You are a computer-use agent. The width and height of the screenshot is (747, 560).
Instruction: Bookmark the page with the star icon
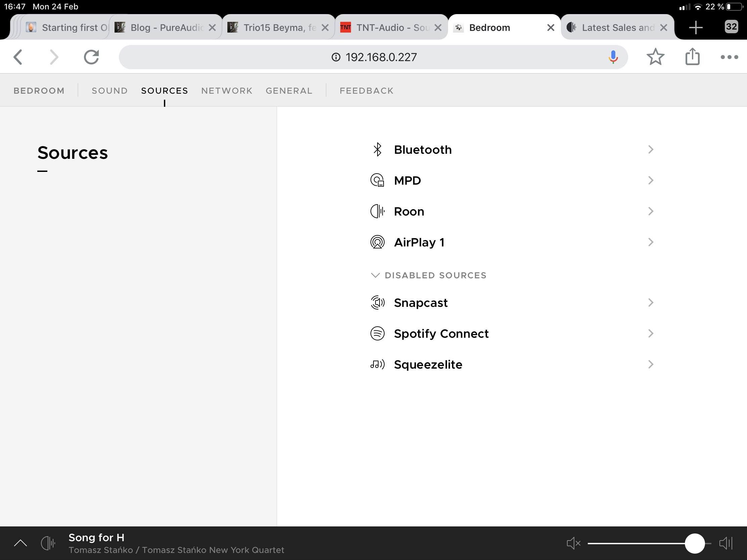(656, 57)
